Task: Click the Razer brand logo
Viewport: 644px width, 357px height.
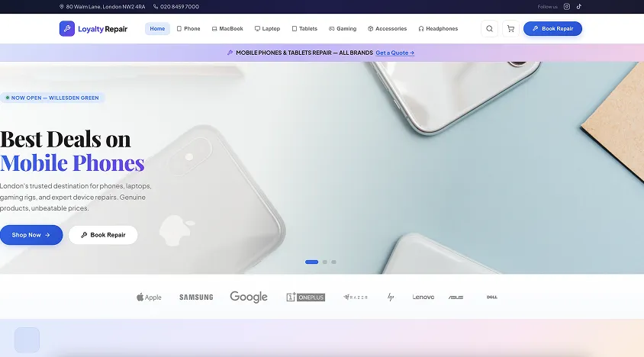Action: [x=356, y=297]
